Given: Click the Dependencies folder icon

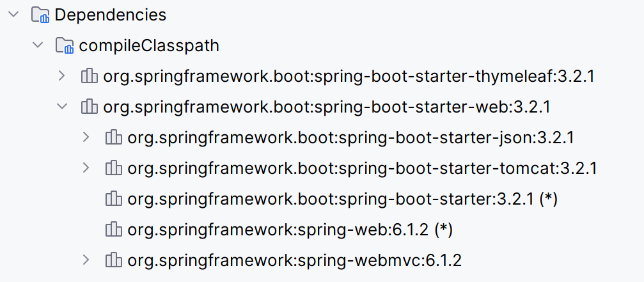Looking at the screenshot, I should (41, 15).
